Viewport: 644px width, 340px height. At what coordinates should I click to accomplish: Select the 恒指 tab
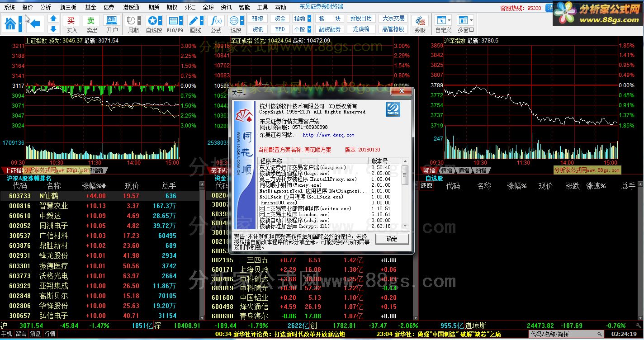(446, 170)
